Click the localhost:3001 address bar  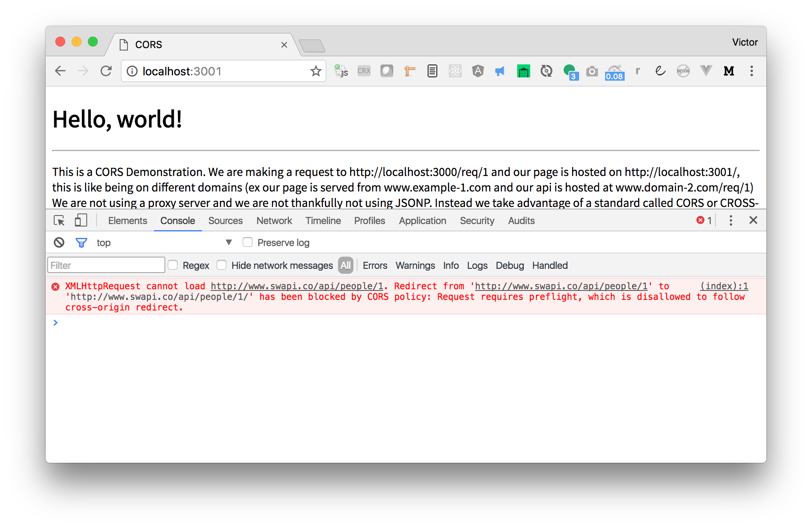click(x=224, y=71)
